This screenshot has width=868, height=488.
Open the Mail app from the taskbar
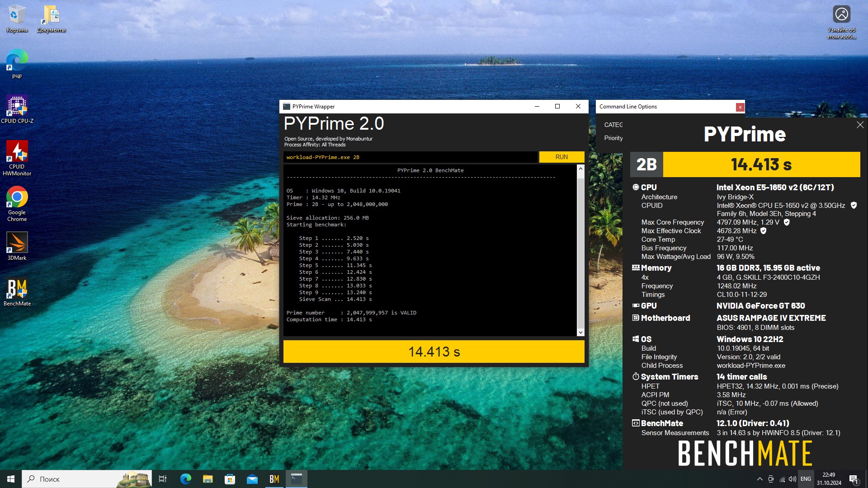[252, 479]
